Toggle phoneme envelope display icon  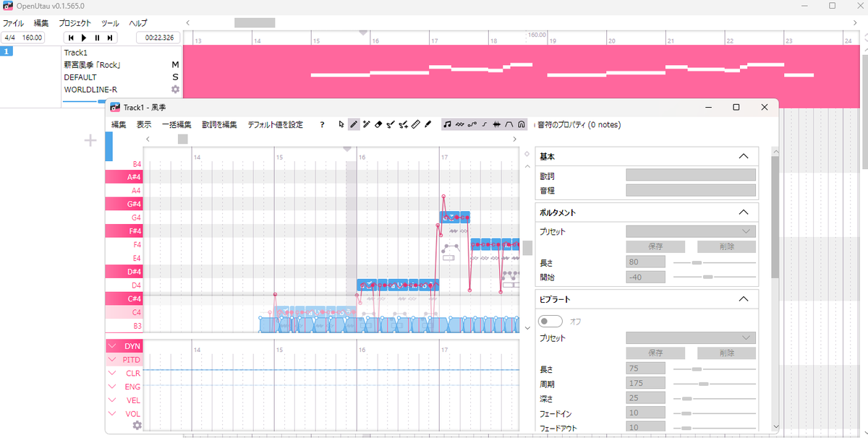coord(509,125)
